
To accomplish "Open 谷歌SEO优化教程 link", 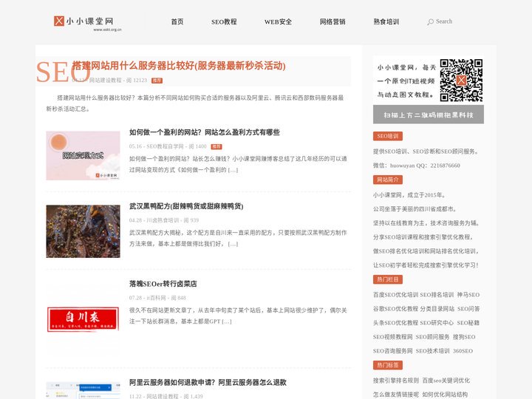I will click(395, 309).
